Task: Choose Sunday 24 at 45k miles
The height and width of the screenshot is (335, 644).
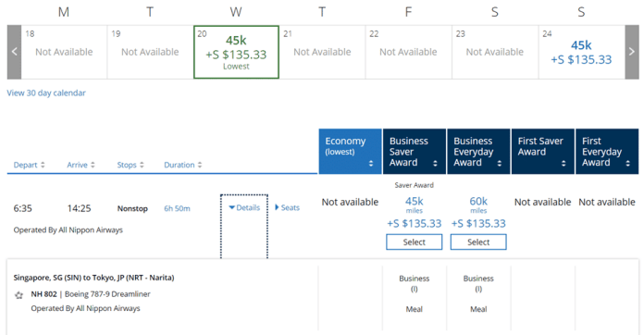Action: pyautogui.click(x=582, y=52)
